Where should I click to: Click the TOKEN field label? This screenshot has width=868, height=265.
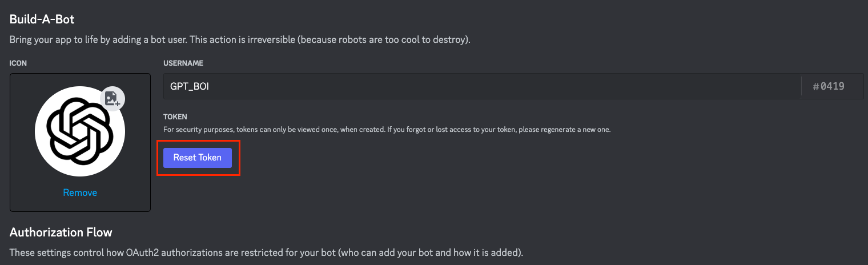tap(175, 117)
